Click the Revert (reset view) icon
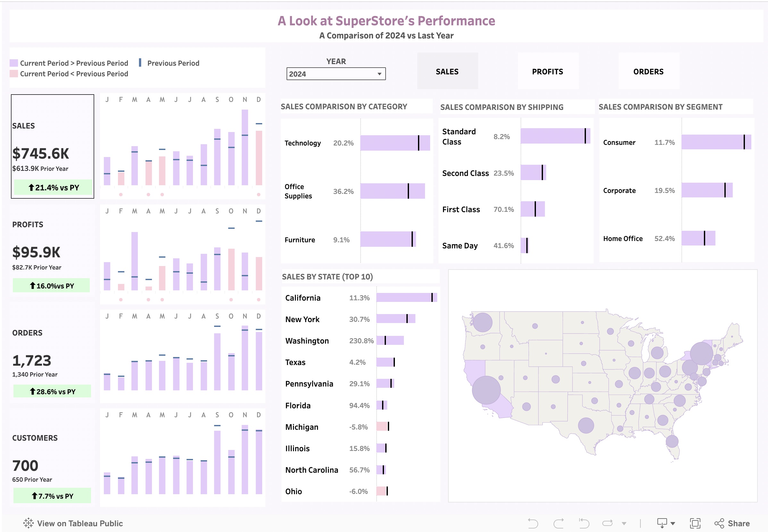The height and width of the screenshot is (532, 768). pyautogui.click(x=584, y=523)
